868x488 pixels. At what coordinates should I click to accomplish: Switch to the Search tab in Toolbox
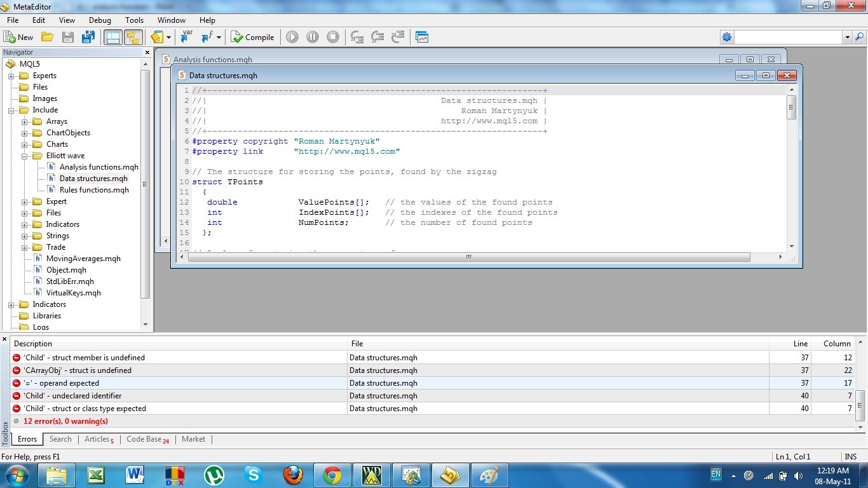(x=60, y=439)
